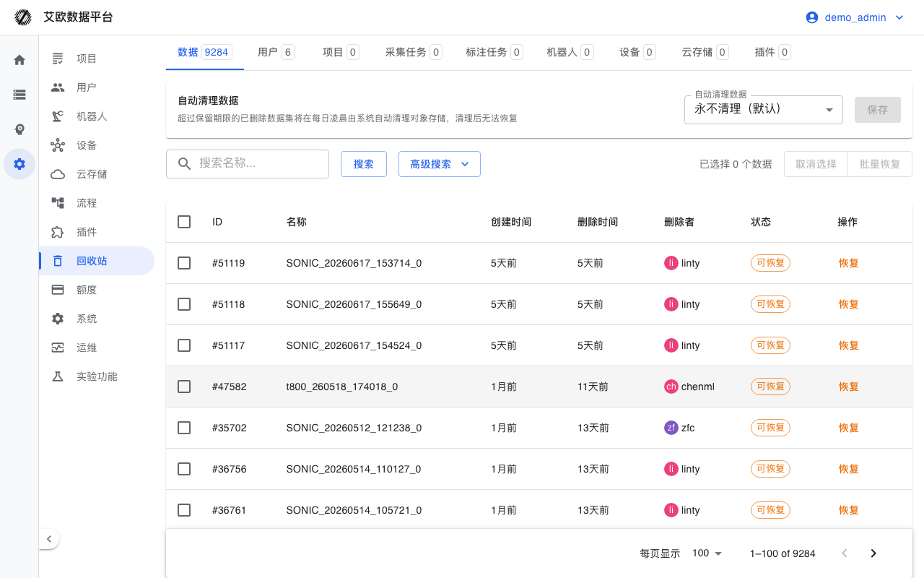This screenshot has width=924, height=578.
Task: Click the ID #36761 cell
Action: pos(230,510)
